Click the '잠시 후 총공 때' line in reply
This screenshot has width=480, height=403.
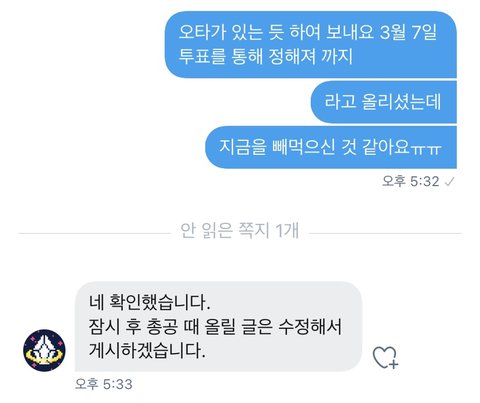coord(215,326)
